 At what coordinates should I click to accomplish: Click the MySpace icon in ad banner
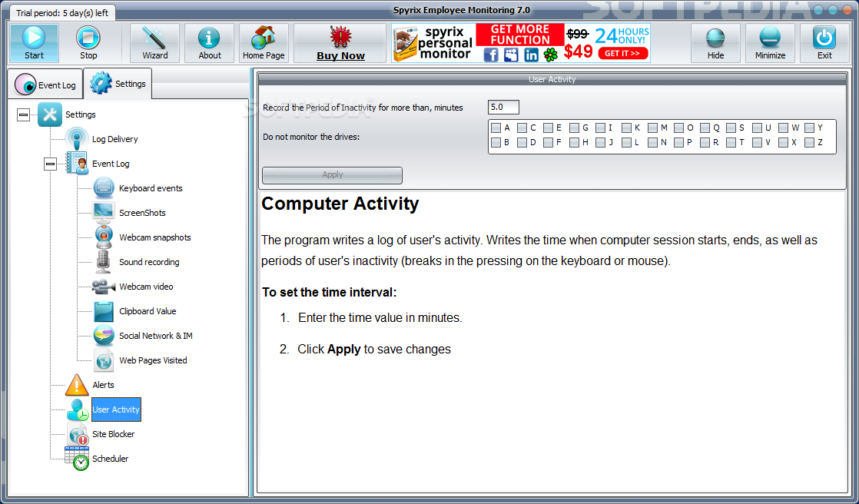click(511, 55)
